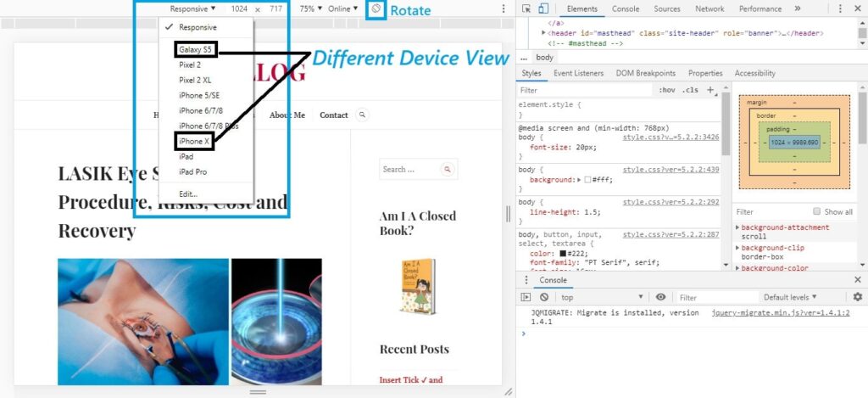Open DevTools customize three-dot menu
868x398 pixels.
click(x=840, y=8)
